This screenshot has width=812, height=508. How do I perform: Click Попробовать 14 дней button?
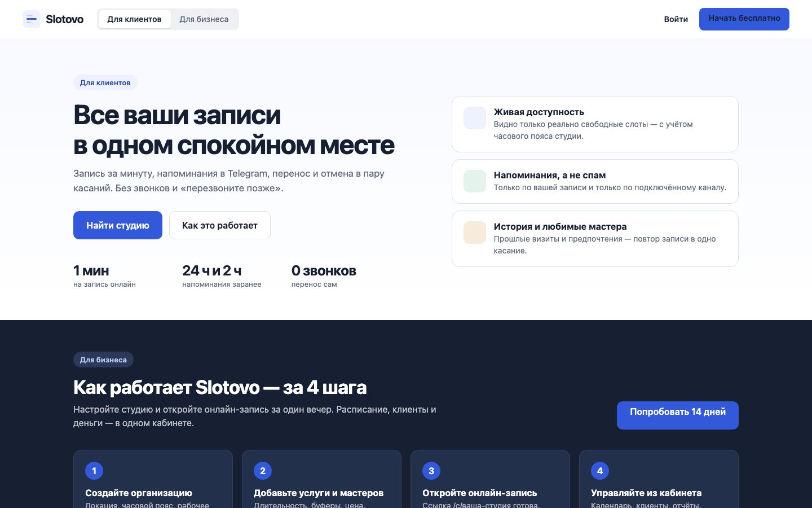678,415
